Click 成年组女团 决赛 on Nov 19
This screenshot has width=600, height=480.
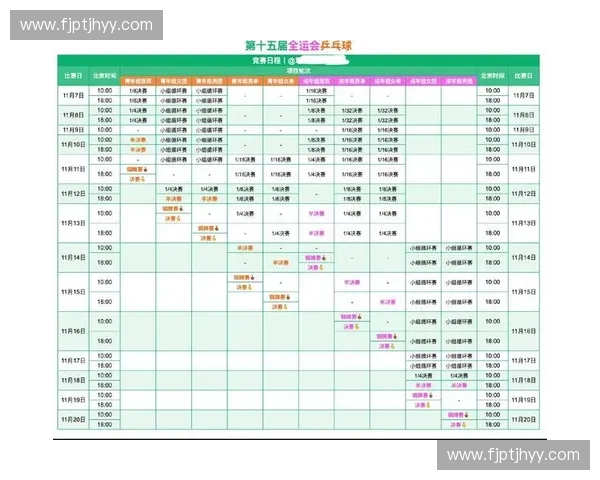422,405
